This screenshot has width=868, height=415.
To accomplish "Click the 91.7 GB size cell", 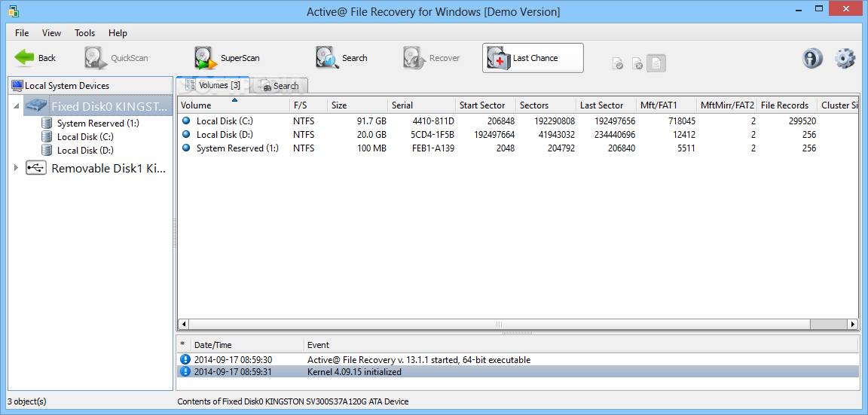I will point(371,121).
